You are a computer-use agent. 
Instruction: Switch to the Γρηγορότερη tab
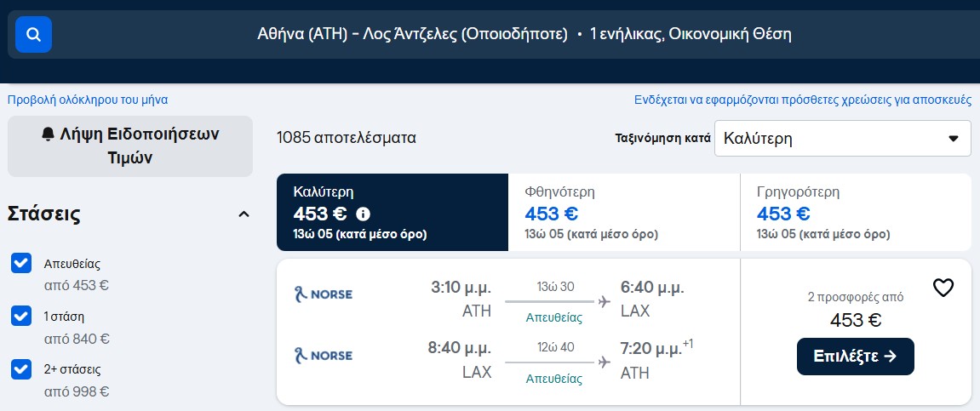click(x=856, y=213)
